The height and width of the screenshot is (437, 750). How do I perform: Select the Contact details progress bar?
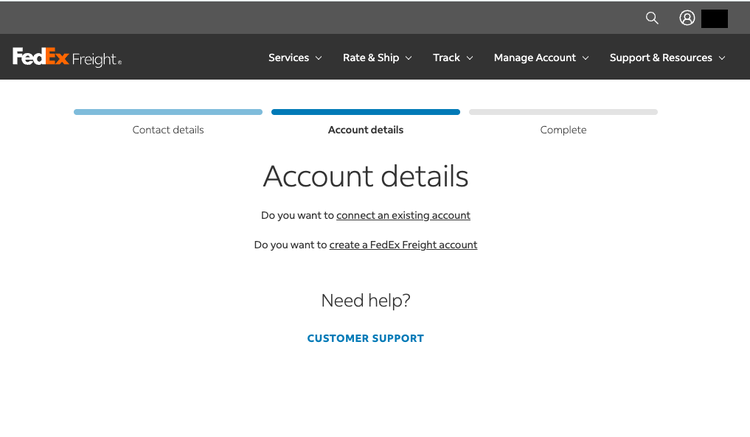coord(168,112)
